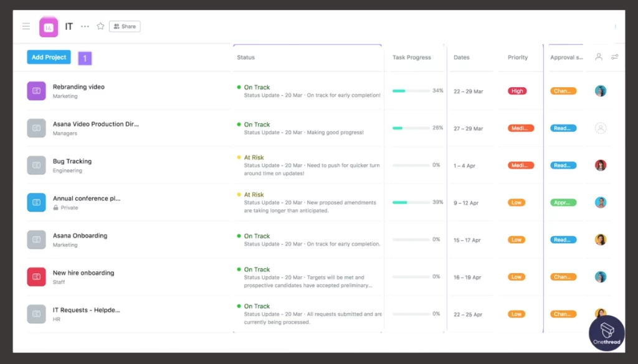Click dates 1 – 4 Apr for Bug Tracking
This screenshot has height=364, width=638.
point(464,166)
